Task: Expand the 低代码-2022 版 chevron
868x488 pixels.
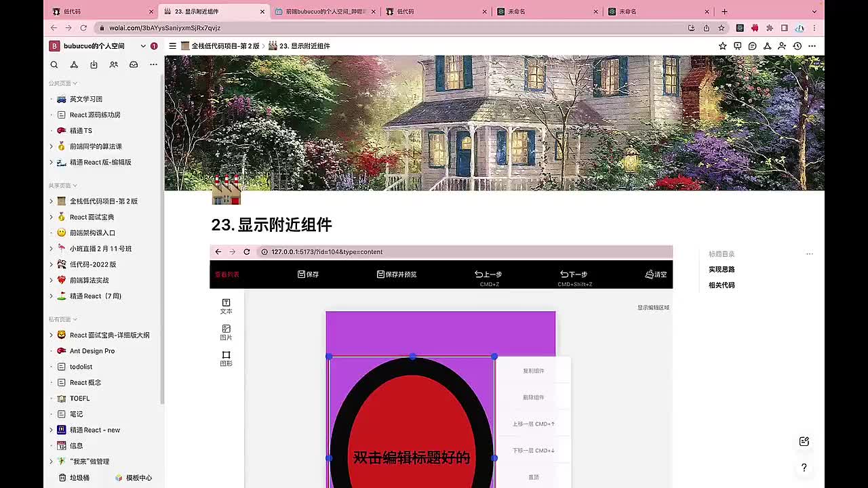Action: pos(52,264)
